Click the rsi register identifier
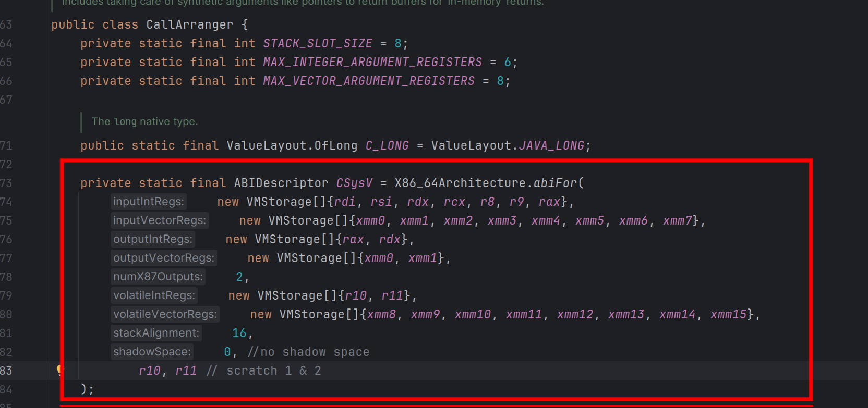The image size is (868, 408). [x=381, y=202]
